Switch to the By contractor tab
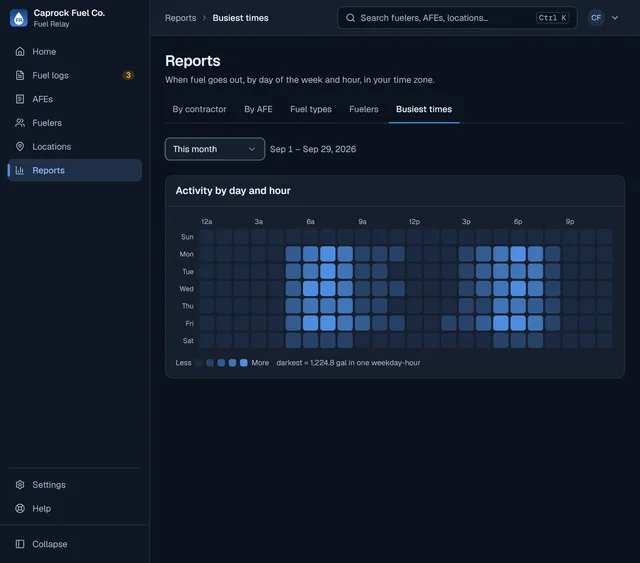Image resolution: width=640 pixels, height=563 pixels. [199, 109]
